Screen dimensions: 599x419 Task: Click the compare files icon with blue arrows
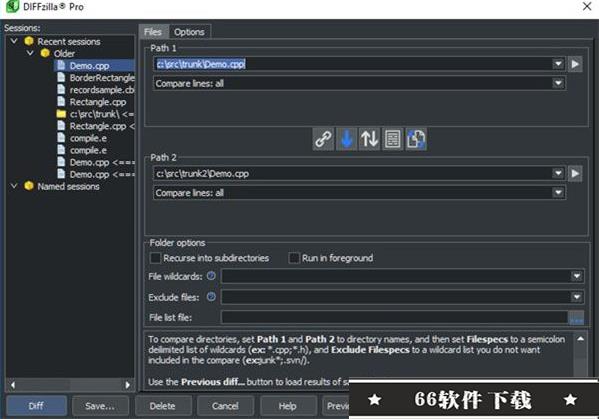click(416, 139)
